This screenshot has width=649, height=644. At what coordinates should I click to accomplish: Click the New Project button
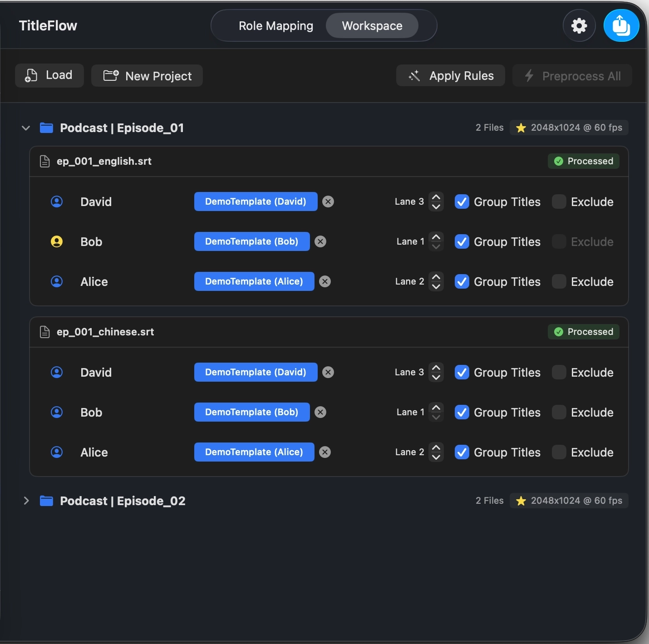click(147, 75)
